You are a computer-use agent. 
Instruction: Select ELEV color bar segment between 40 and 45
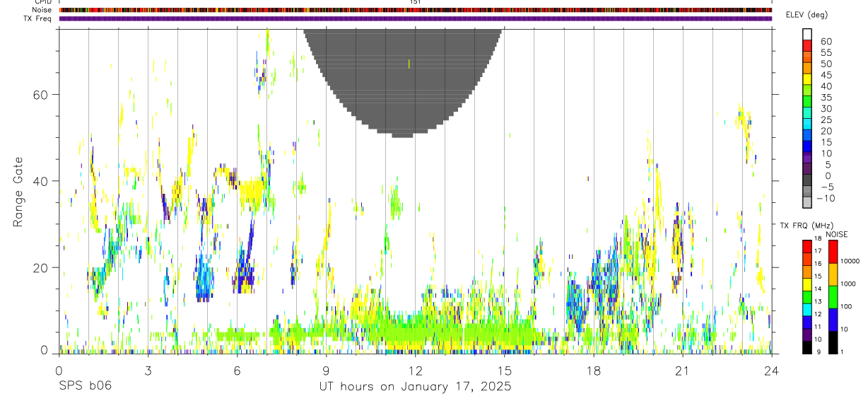point(807,79)
